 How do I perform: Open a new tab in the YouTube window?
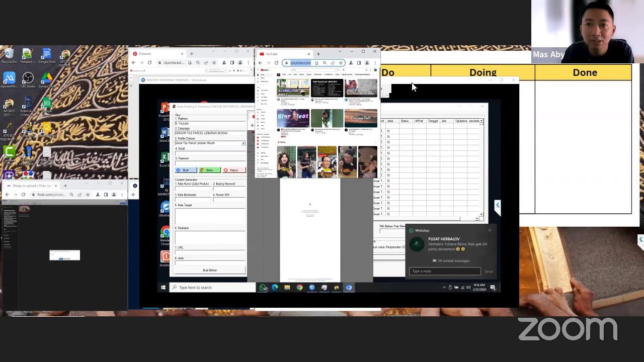(318, 54)
